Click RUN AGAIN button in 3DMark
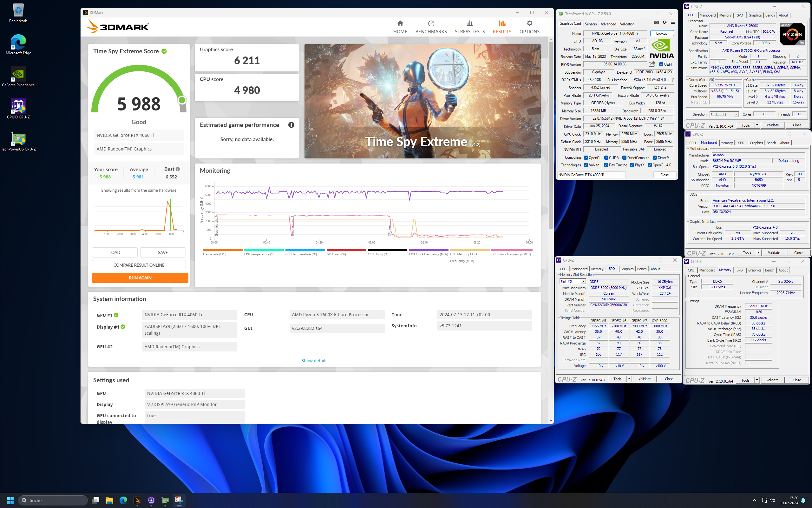The width and height of the screenshot is (812, 508). (140, 278)
